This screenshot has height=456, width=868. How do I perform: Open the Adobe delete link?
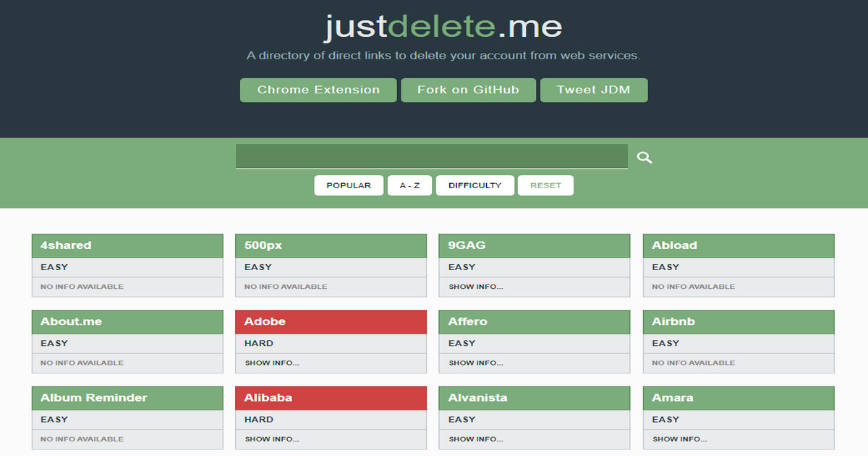pyautogui.click(x=331, y=321)
